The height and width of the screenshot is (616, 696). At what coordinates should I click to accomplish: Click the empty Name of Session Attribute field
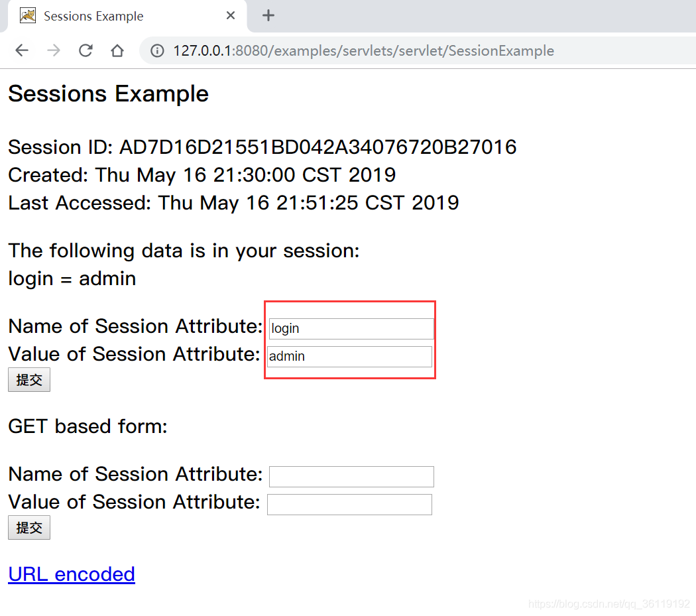point(351,476)
